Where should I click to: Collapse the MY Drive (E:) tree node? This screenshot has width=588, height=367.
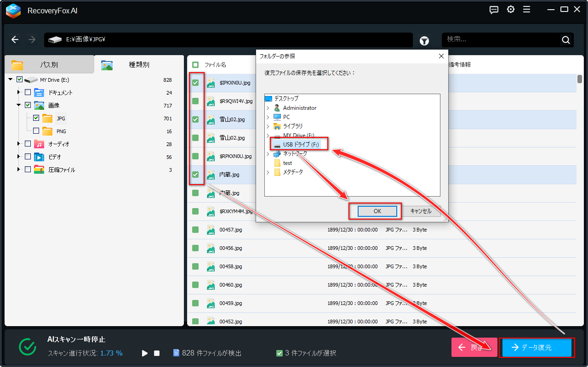point(11,79)
